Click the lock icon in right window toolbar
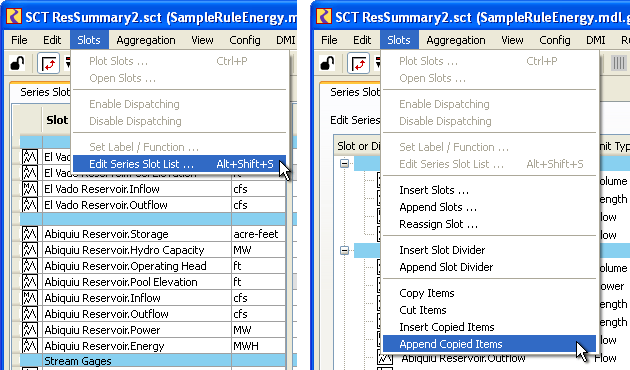 327,63
